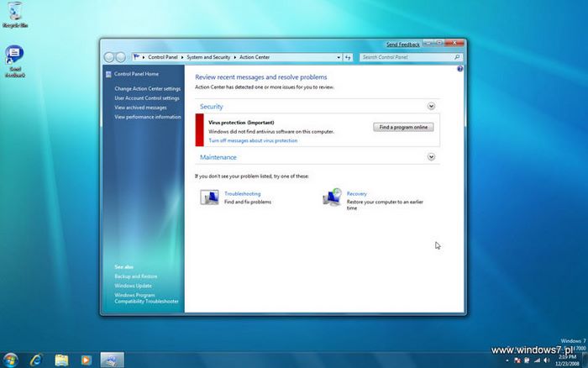The height and width of the screenshot is (368, 588).
Task: Click the taskbar clock showing 12/23/2008
Action: [x=567, y=360]
